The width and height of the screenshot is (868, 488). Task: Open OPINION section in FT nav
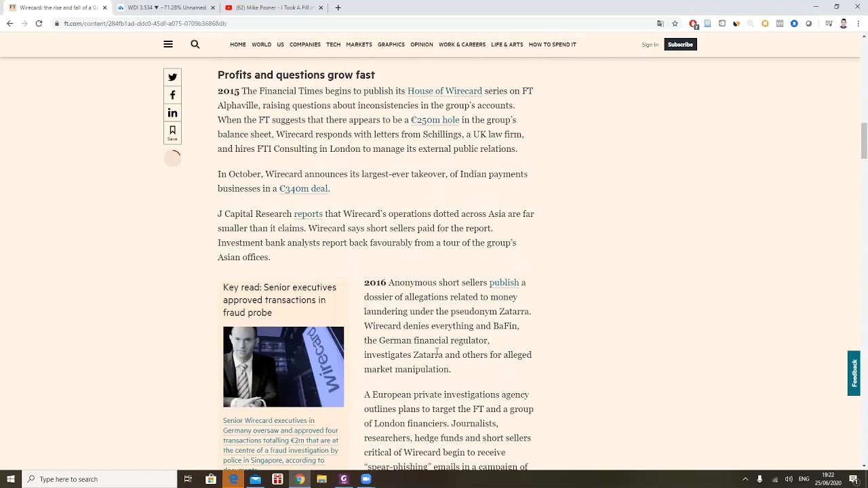click(x=422, y=45)
